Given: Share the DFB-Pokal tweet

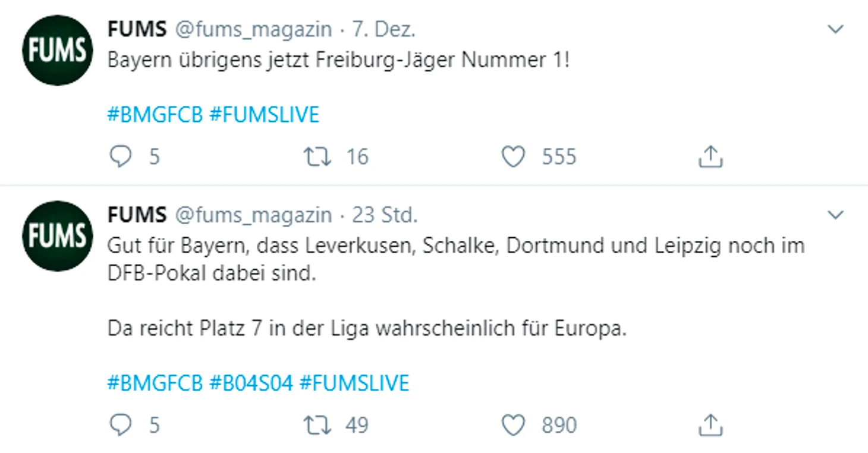Looking at the screenshot, I should click(709, 425).
